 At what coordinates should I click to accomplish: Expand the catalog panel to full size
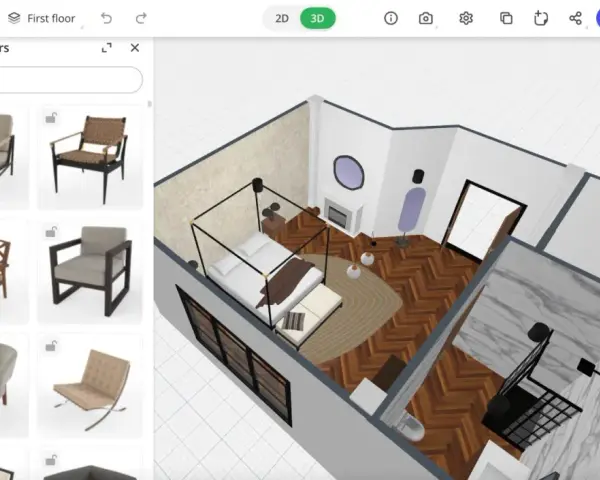tap(106, 48)
